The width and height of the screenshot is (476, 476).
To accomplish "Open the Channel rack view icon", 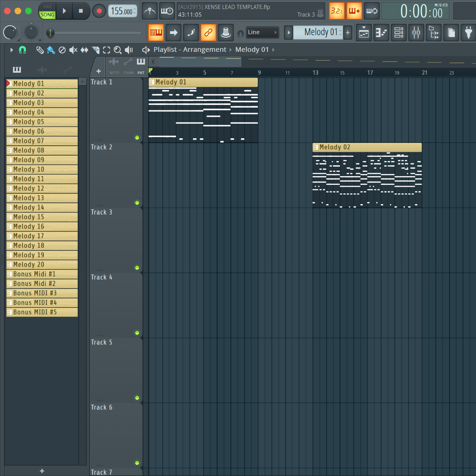I will [x=399, y=33].
